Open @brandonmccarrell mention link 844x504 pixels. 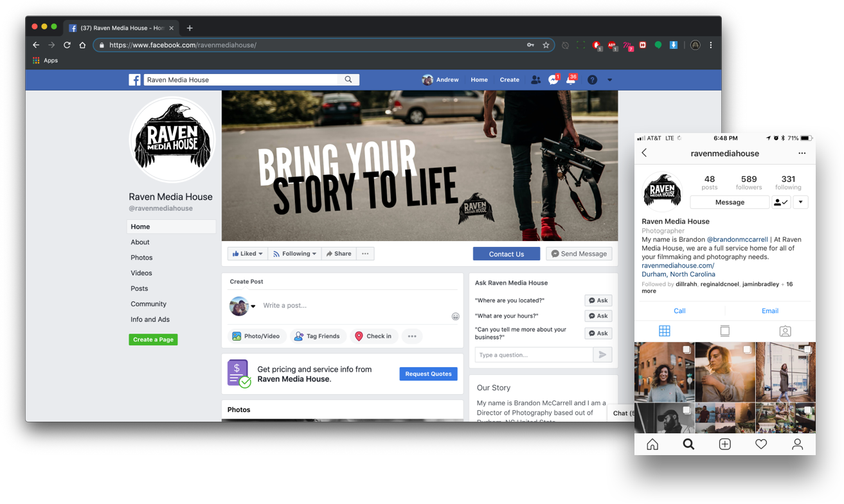point(737,239)
